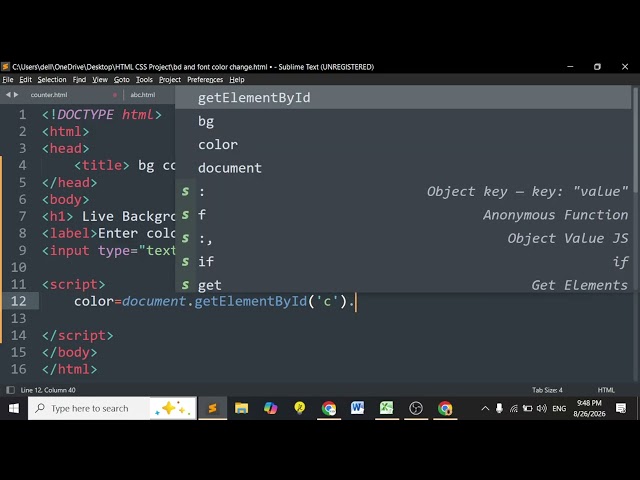Choose document autocomplete suggestion
The height and width of the screenshot is (480, 640).
click(x=403, y=168)
